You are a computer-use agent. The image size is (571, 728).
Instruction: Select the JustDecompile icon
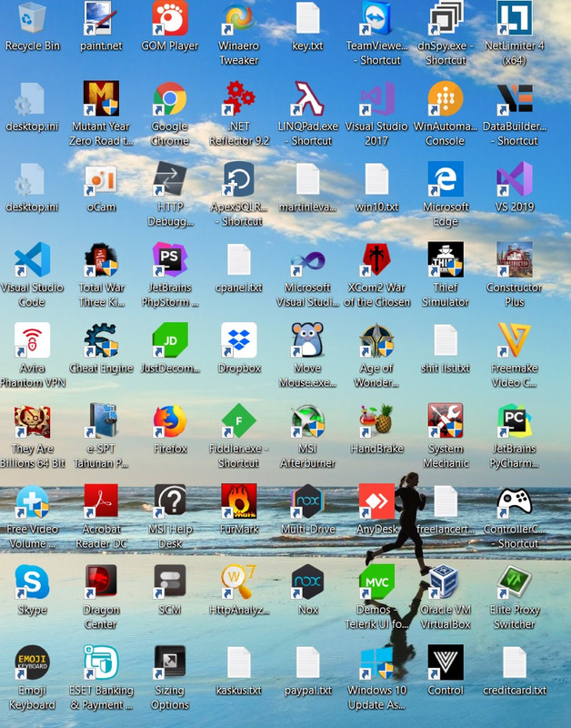point(170,340)
